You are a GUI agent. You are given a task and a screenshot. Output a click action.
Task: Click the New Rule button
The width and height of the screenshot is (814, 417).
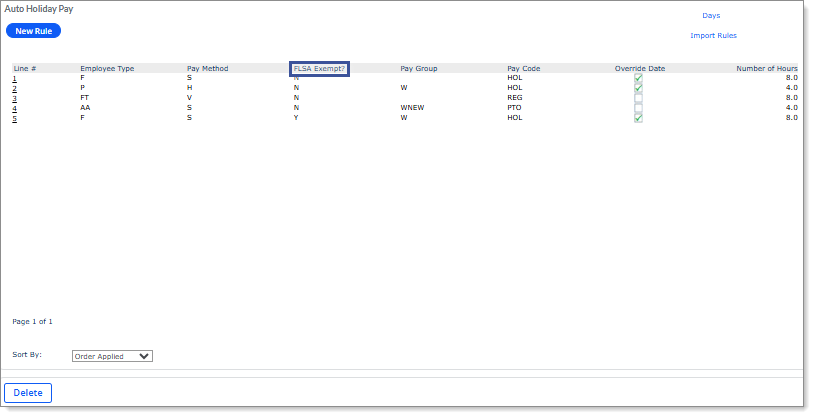[x=34, y=31]
